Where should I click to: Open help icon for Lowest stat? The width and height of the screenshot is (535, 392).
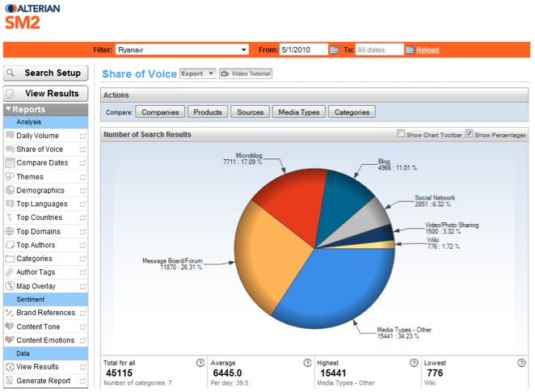tap(521, 363)
